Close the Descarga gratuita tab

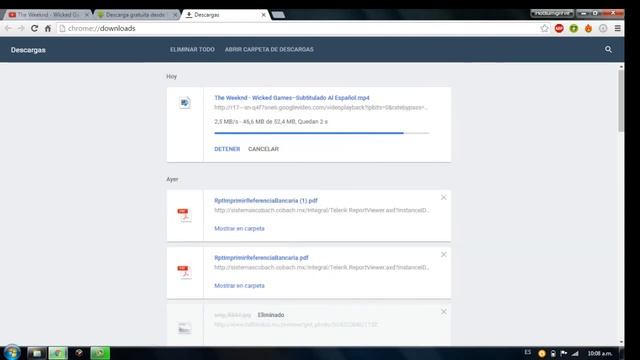pos(175,15)
